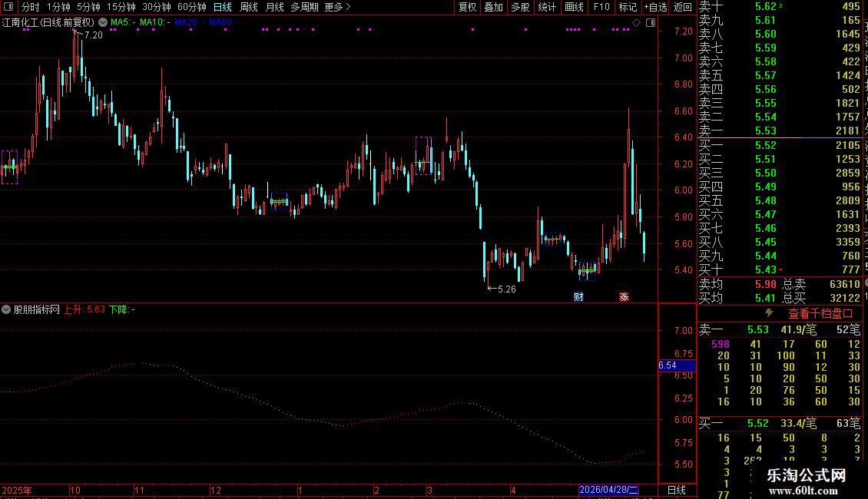
Task: Click the MA5 legend label
Action: pos(123,22)
